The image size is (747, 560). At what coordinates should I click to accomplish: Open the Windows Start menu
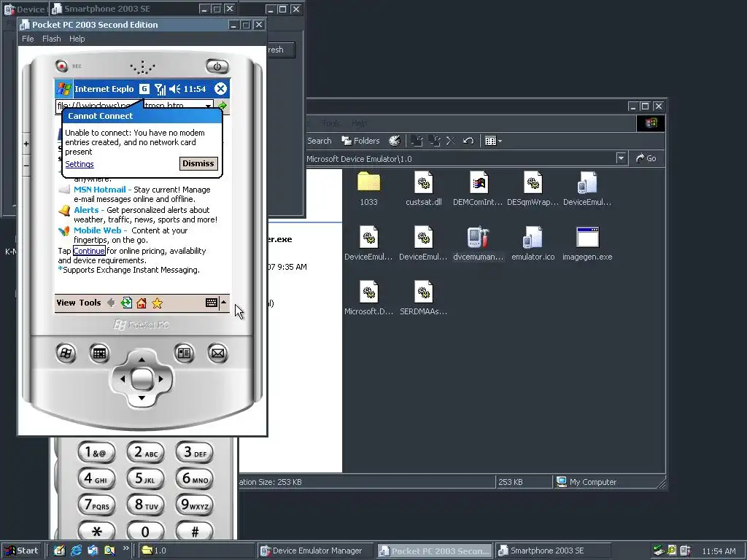(x=21, y=551)
